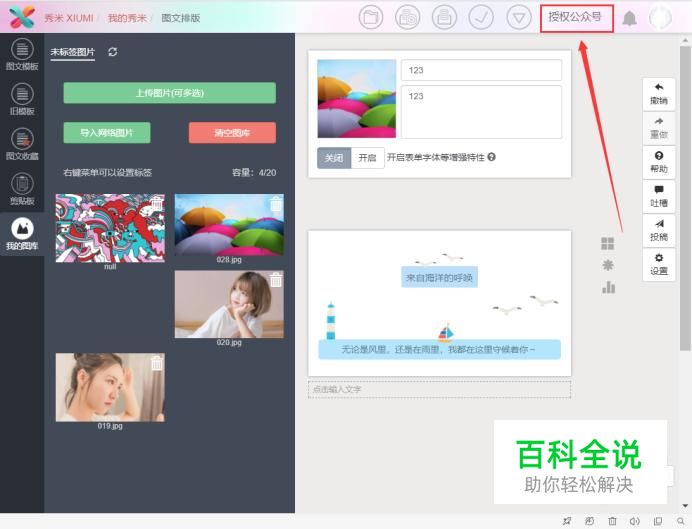
Task: Click the 来自海洋的呼唤 title text
Action: pyautogui.click(x=439, y=278)
